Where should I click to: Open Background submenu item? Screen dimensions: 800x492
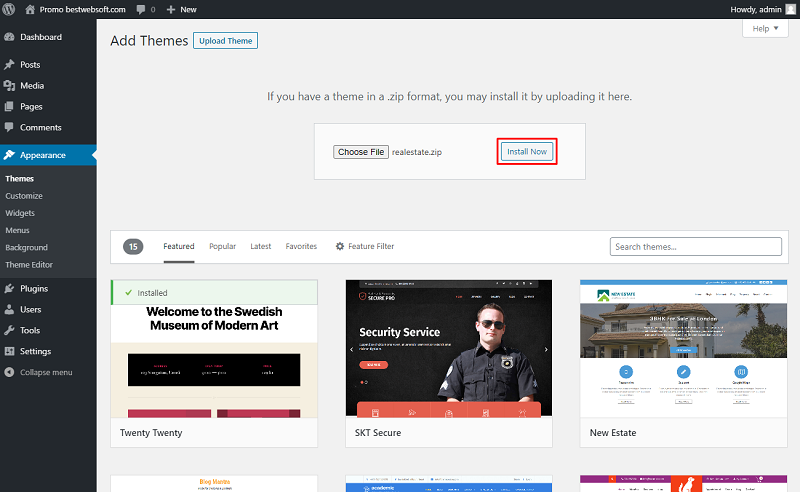click(27, 248)
